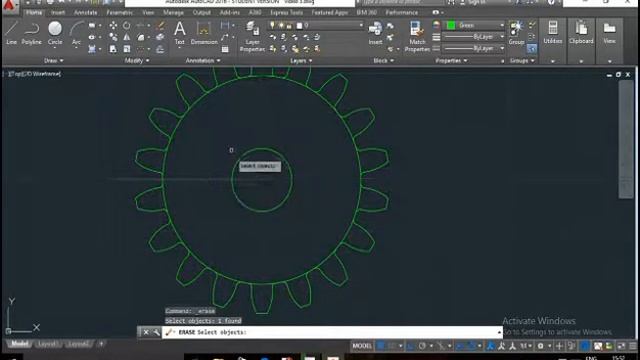Click the Move tool icon
Image resolution: width=640 pixels, height=360 pixels.
[113, 25]
